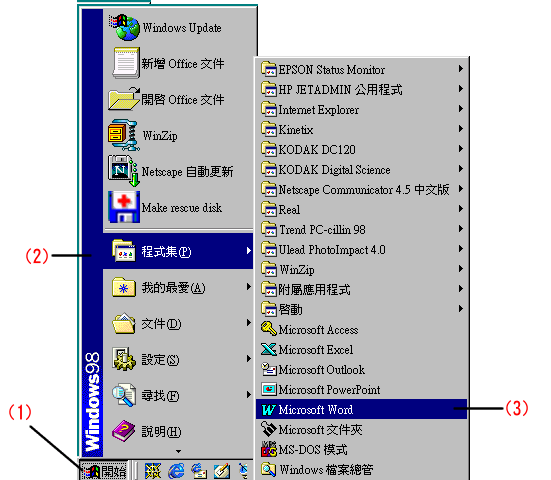Open Windows 檔案總管 entry
551x480 pixels.
click(x=362, y=469)
